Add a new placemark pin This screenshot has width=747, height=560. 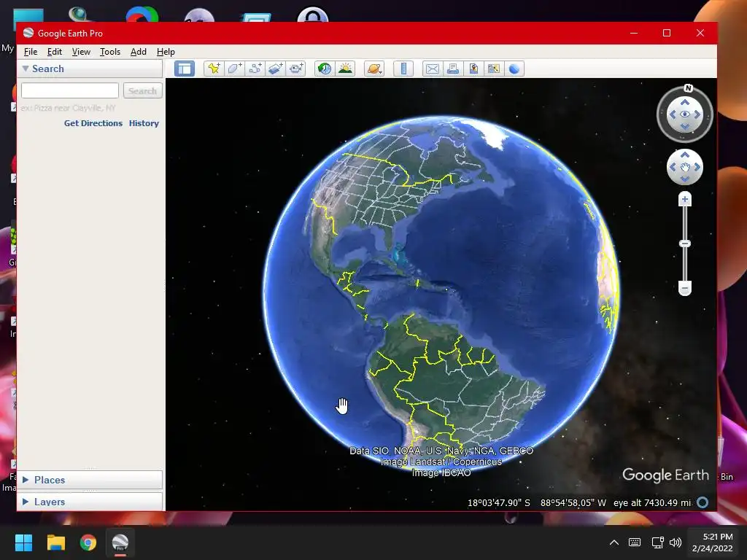(x=214, y=69)
